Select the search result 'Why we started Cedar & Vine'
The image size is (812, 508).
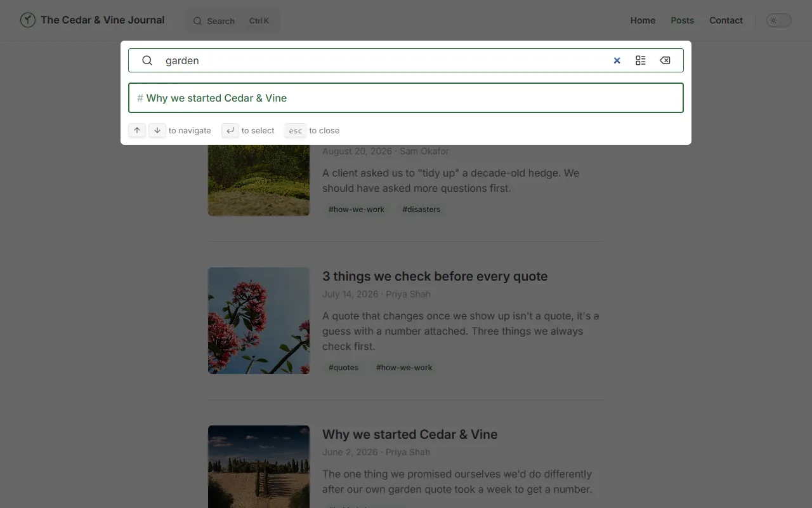click(406, 98)
